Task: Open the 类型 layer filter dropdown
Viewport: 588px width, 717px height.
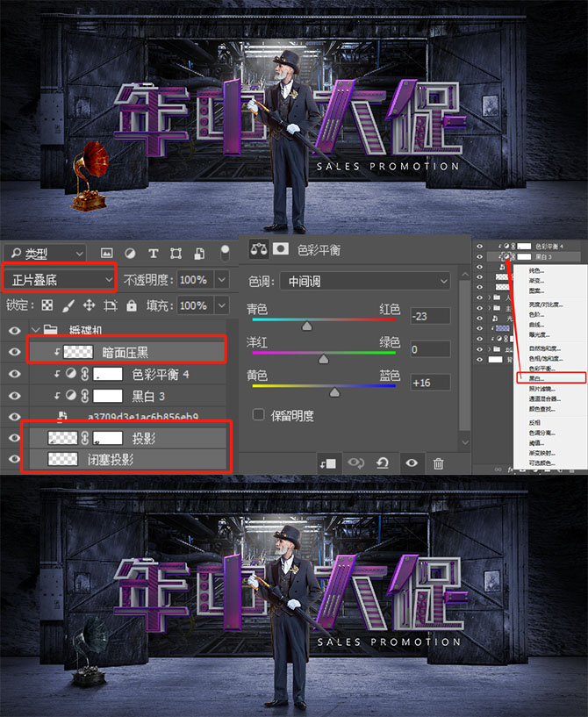Action: [46, 253]
